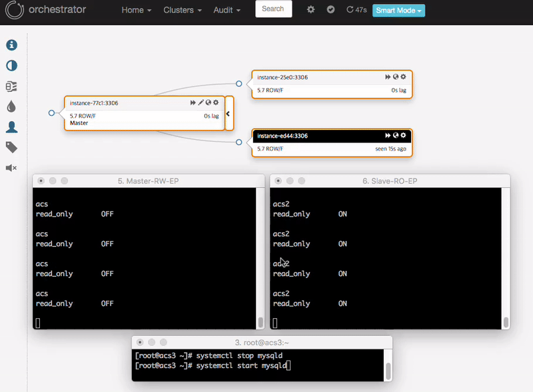Image resolution: width=533 pixels, height=392 pixels.
Task: Click scrollbar thumb in Master-RW-EP terminal
Action: (261, 322)
